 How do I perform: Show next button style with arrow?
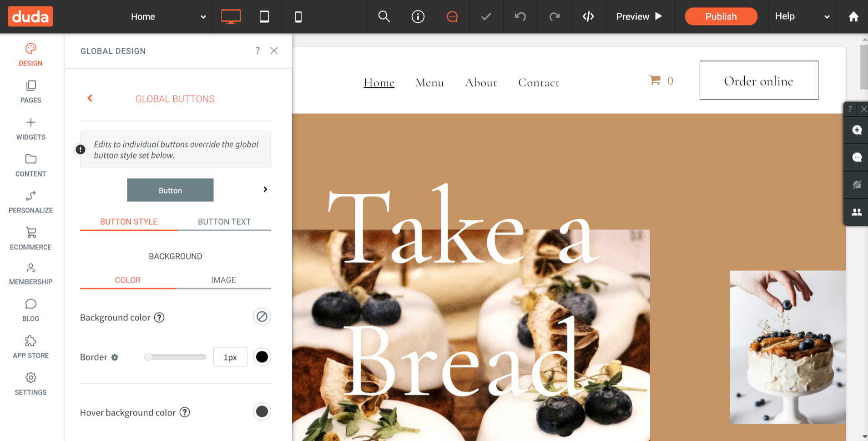coord(265,189)
